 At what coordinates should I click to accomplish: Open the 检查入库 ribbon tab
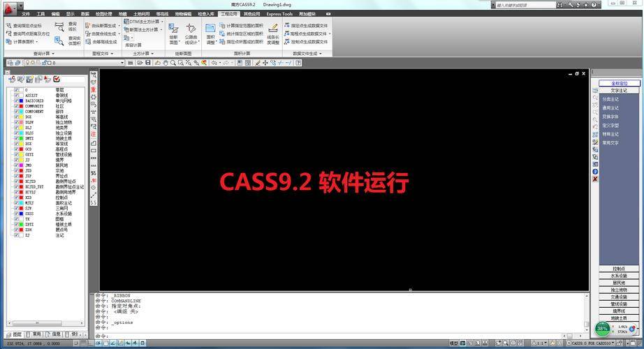tap(206, 14)
